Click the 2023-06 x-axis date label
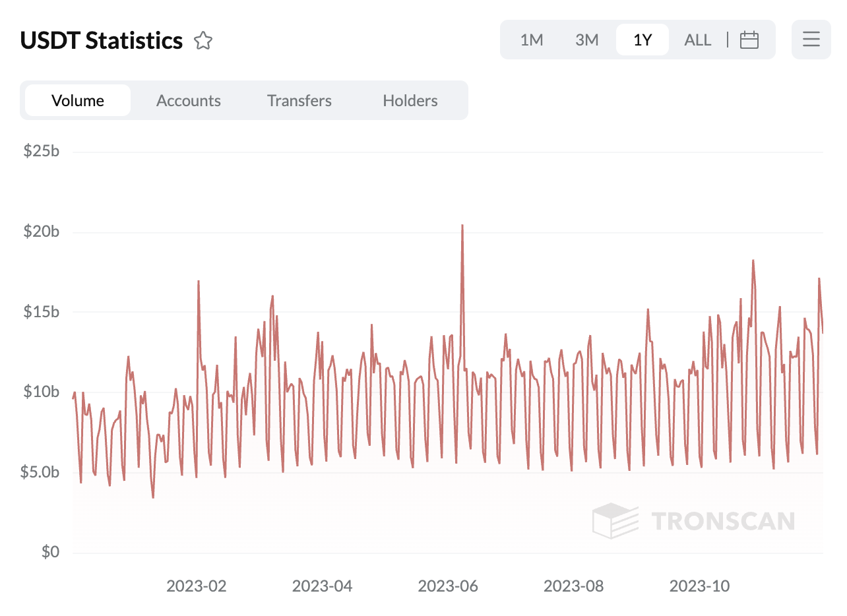The image size is (847, 616). 448,586
